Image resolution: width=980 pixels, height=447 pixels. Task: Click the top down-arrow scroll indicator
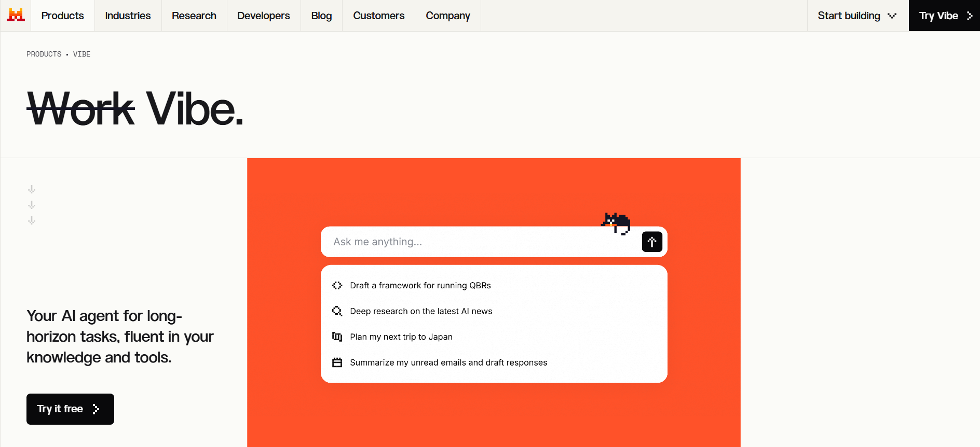32,189
